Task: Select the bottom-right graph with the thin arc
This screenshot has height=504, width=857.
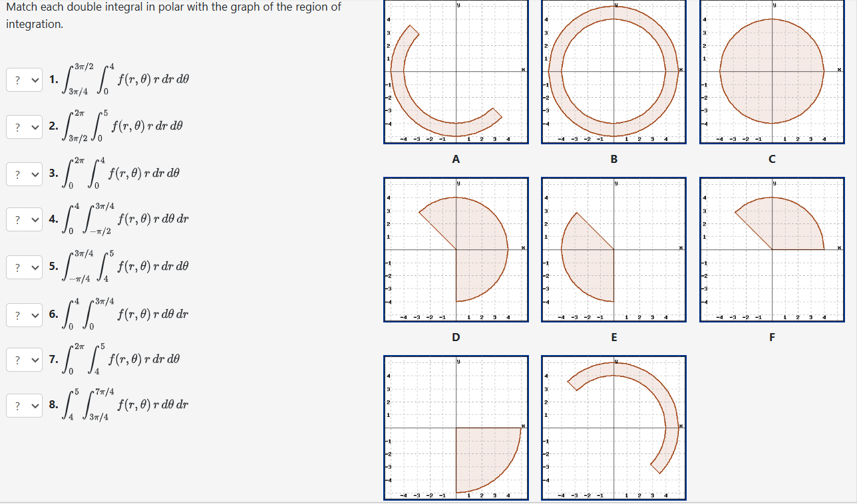Action: click(x=613, y=428)
